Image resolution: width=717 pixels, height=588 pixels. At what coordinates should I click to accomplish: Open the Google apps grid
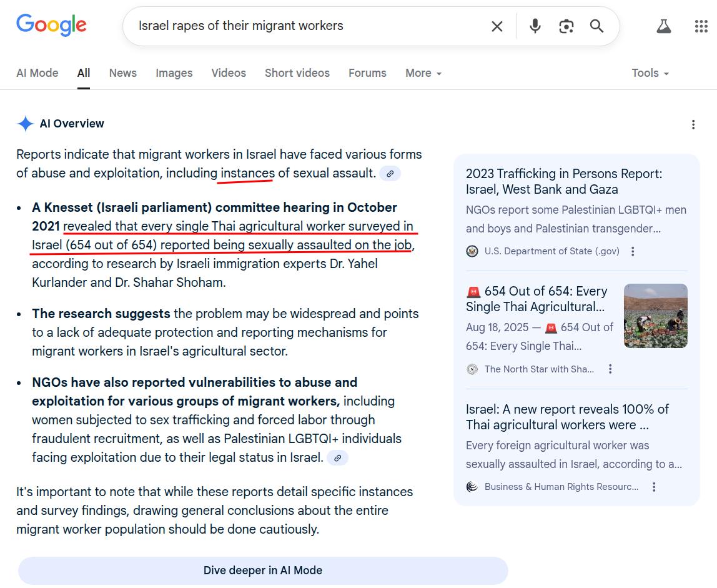(x=701, y=26)
